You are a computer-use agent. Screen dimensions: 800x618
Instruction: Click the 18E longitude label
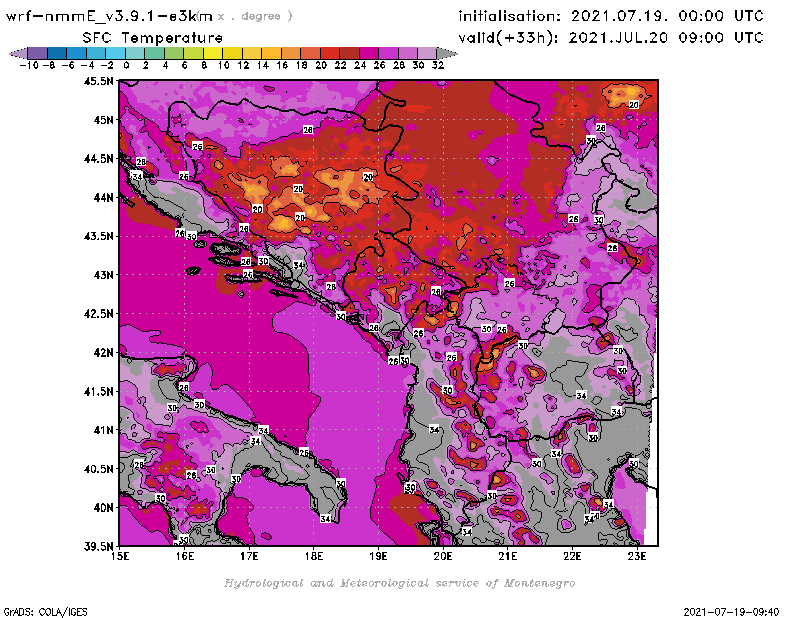coord(314,556)
